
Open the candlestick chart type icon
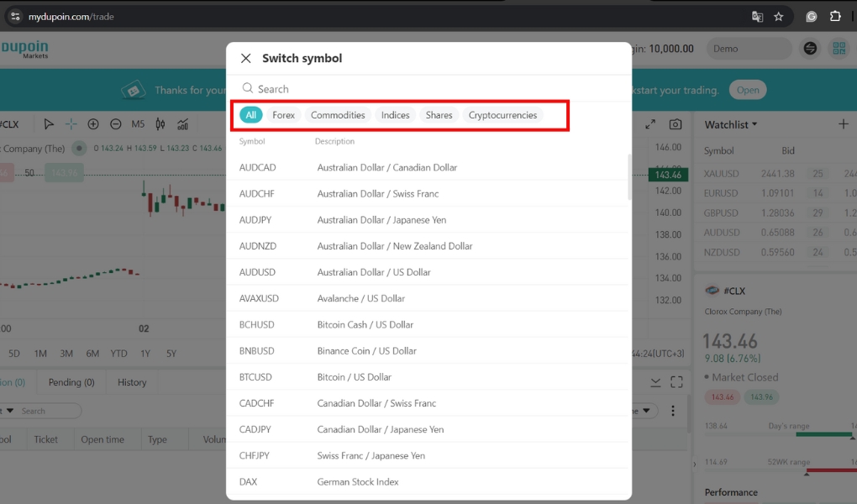pos(160,124)
